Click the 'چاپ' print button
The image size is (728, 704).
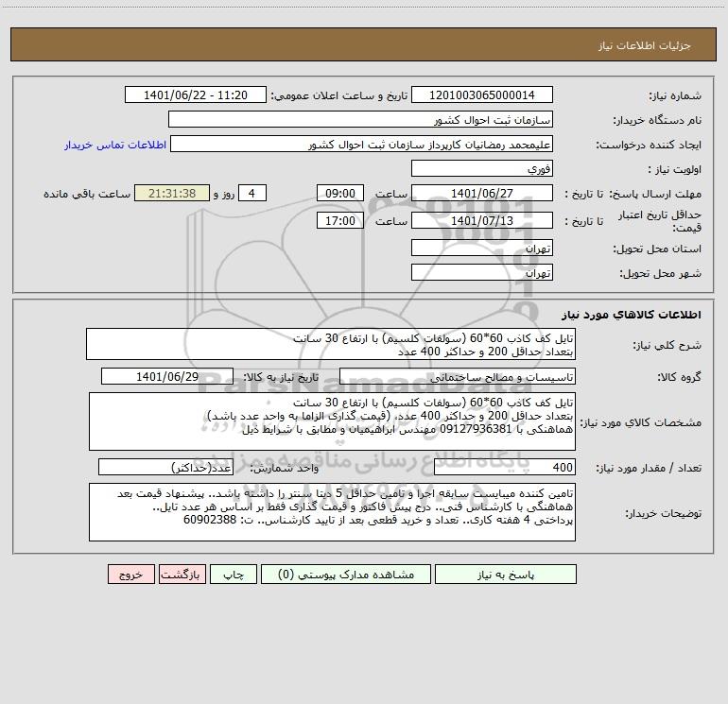[234, 575]
